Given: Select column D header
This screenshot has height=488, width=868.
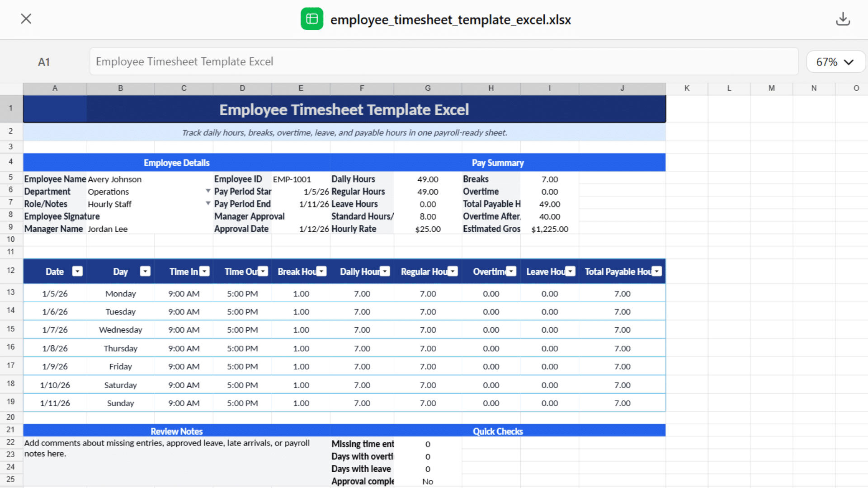Looking at the screenshot, I should (x=242, y=88).
